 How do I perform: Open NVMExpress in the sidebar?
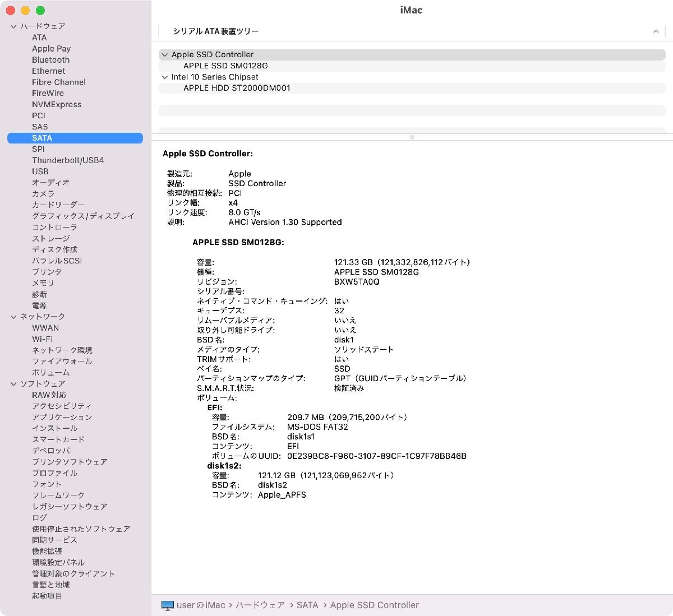coord(56,104)
